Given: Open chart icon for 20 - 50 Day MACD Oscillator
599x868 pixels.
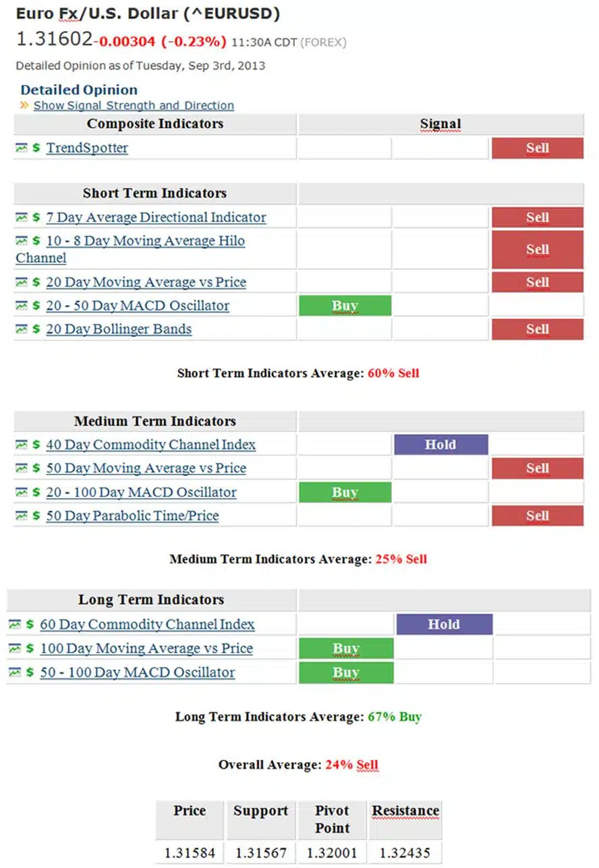Looking at the screenshot, I should [x=22, y=306].
